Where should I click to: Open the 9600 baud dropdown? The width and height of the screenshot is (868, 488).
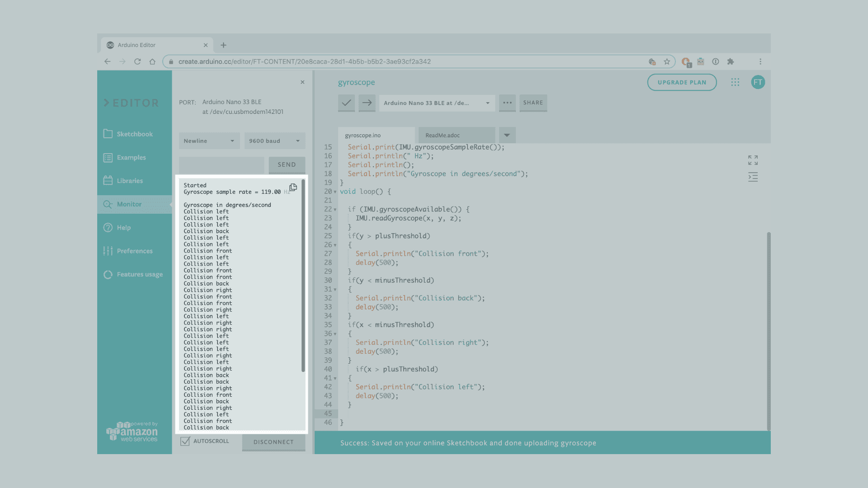274,141
